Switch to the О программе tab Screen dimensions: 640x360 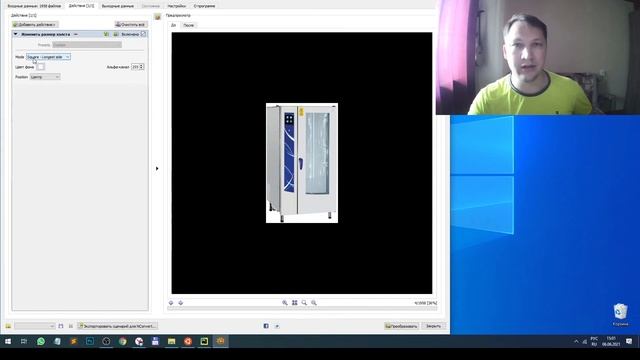point(204,6)
